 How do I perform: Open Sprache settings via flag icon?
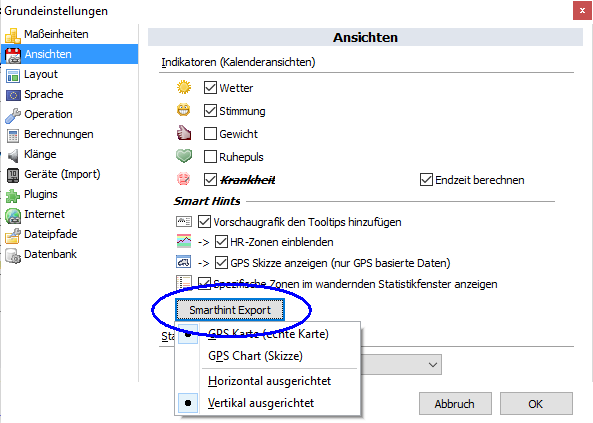coord(13,95)
